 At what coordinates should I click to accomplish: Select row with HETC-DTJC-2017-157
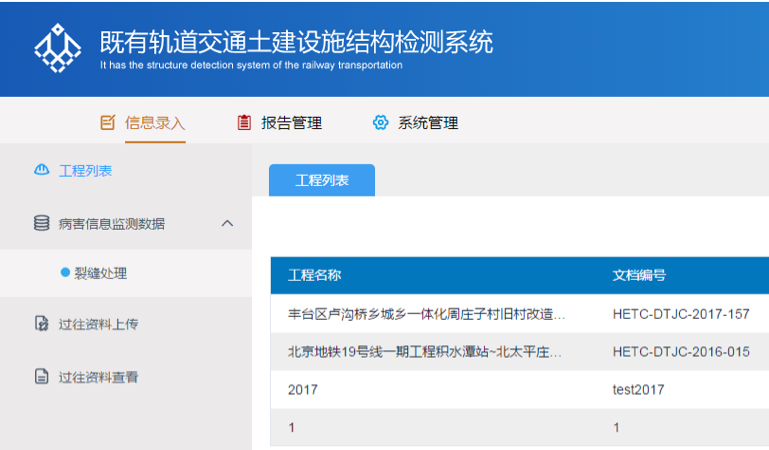(680, 314)
